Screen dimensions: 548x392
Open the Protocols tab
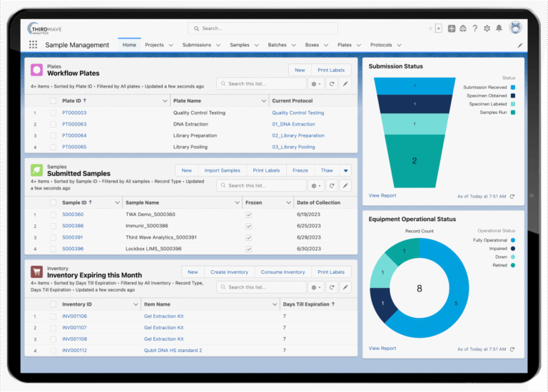(x=381, y=45)
